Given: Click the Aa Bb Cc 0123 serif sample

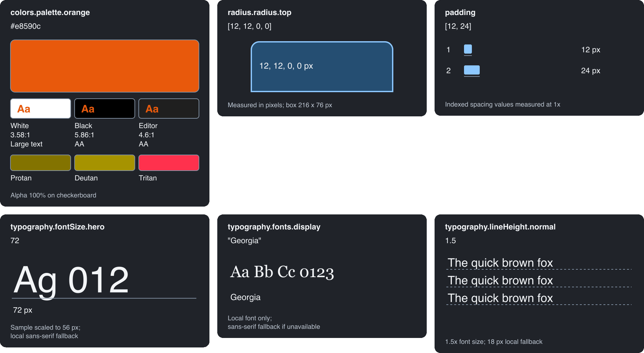Looking at the screenshot, I should click(282, 272).
